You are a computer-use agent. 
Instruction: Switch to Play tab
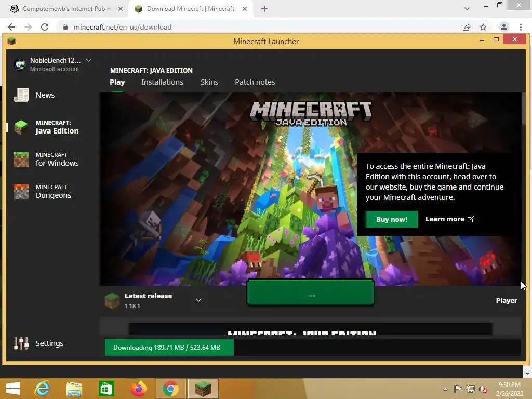pyautogui.click(x=117, y=82)
